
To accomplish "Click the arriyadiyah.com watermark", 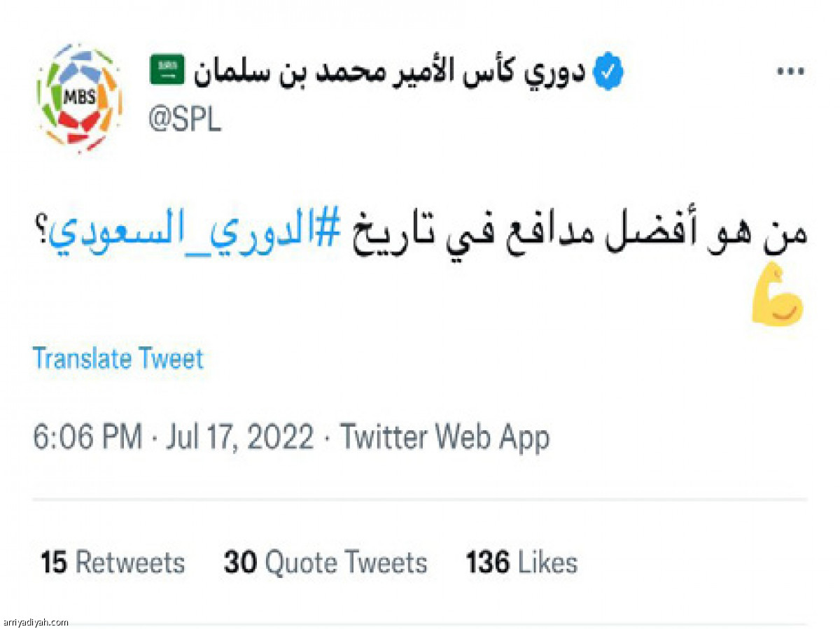I will point(36,622).
